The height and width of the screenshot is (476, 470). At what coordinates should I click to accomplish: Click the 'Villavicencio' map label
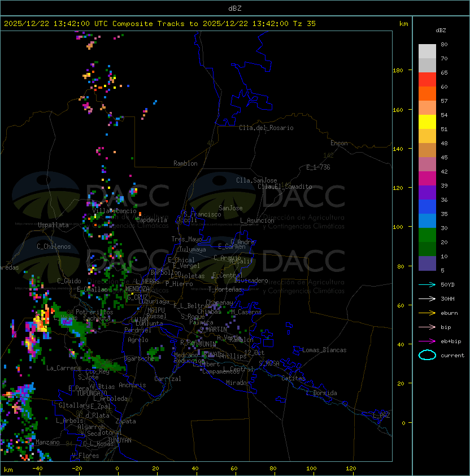point(114,211)
